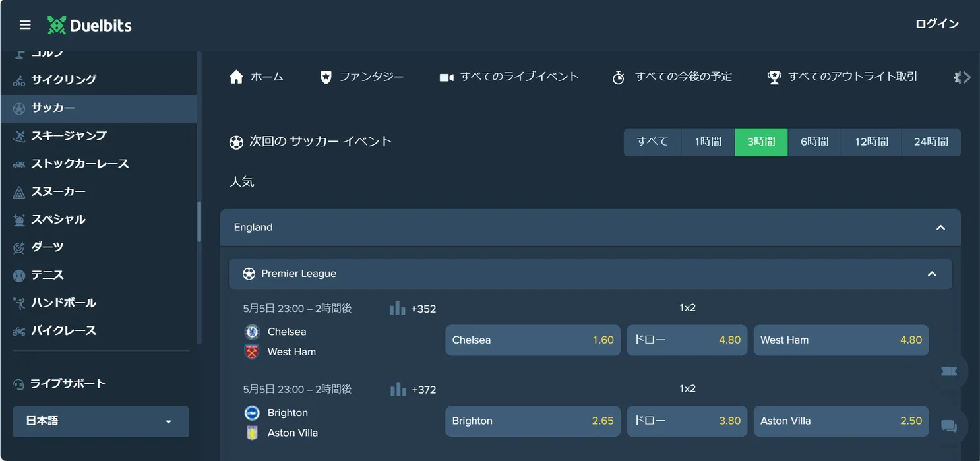The image size is (980, 461).
Task: Open すべてのライブイベント tab
Action: 509,77
